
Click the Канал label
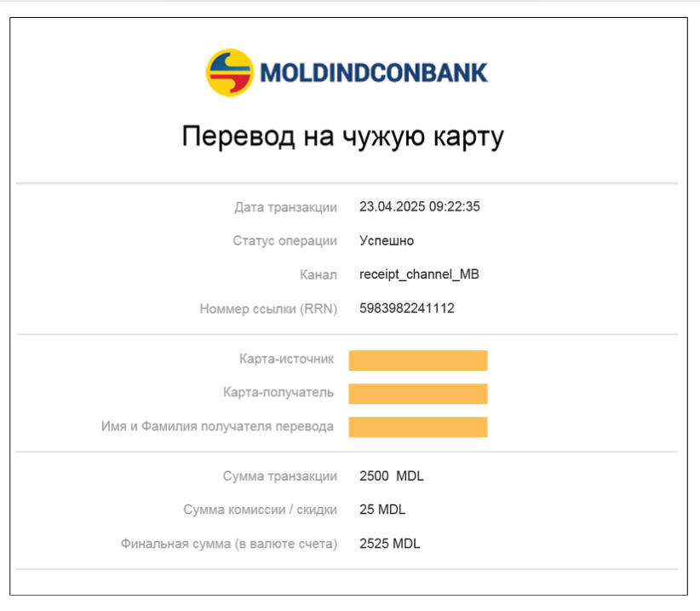point(318,274)
